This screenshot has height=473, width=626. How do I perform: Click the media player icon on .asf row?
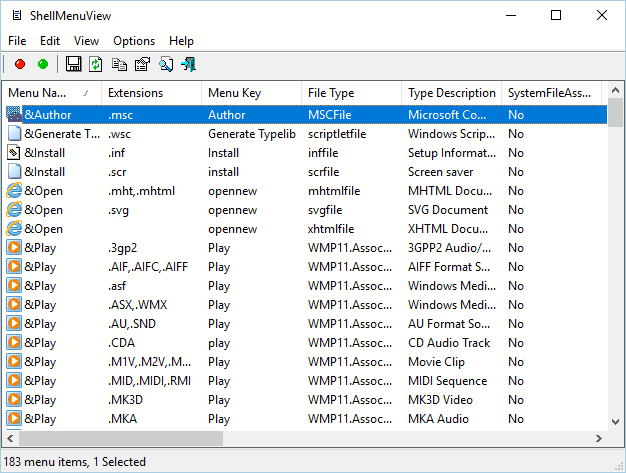point(14,285)
